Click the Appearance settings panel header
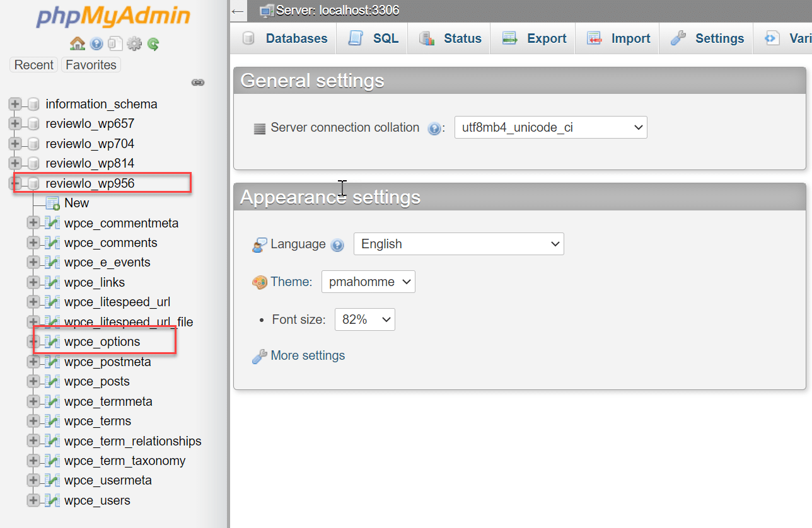Screen dimensions: 812x528 pos(519,197)
